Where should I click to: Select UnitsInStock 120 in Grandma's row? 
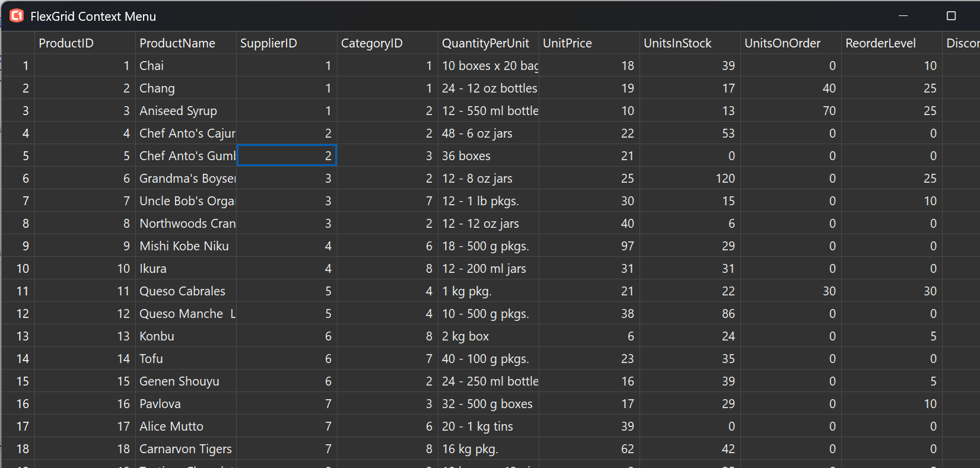691,179
